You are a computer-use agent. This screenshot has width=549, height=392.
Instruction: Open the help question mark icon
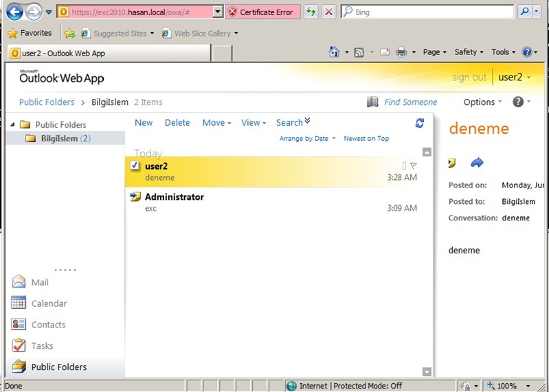[518, 102]
